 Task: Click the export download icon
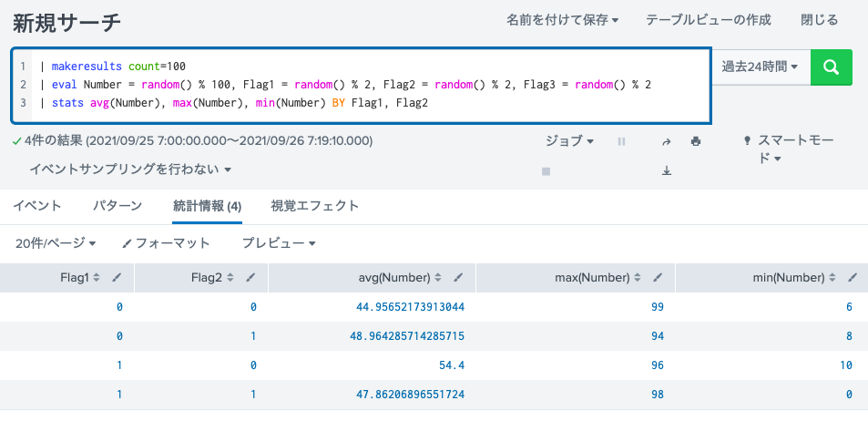(x=667, y=170)
